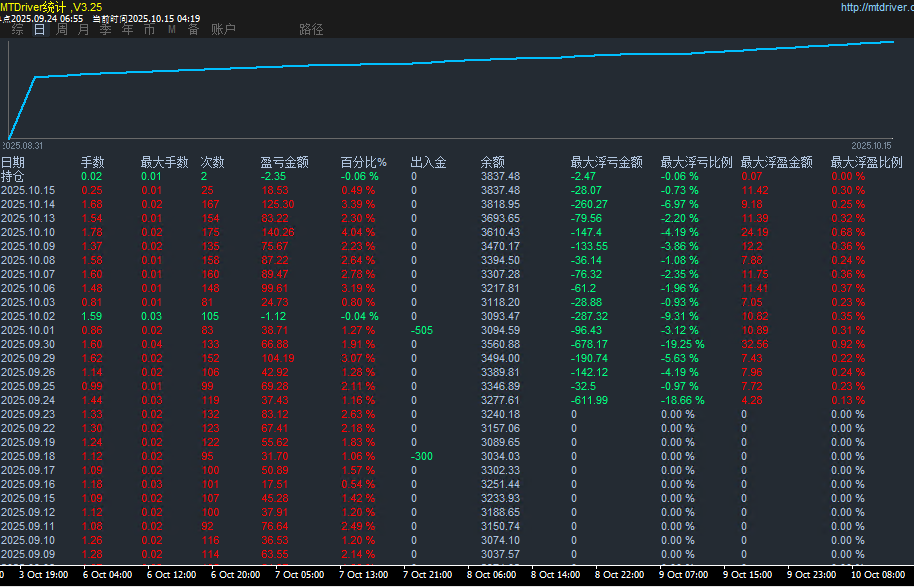This screenshot has width=914, height=587.
Task: Select the 2025.10.02 date row
Action: tap(28, 316)
